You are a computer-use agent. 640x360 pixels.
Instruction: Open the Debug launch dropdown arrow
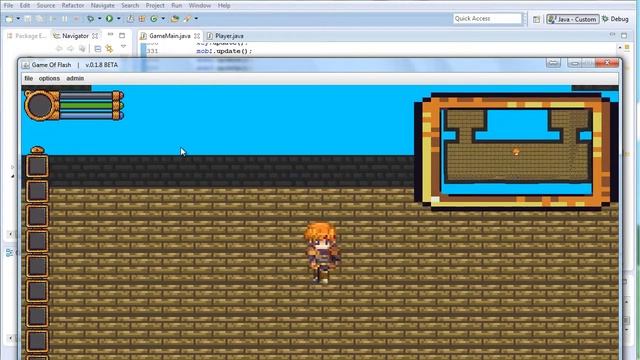(x=99, y=19)
